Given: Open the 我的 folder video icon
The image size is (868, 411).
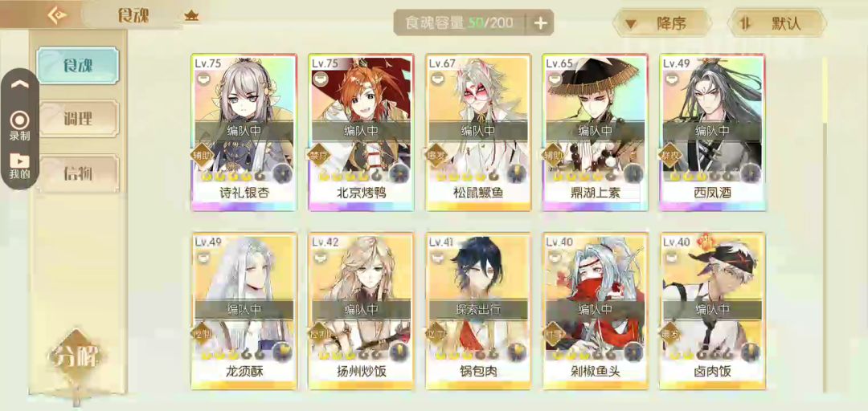Looking at the screenshot, I should coord(19,165).
